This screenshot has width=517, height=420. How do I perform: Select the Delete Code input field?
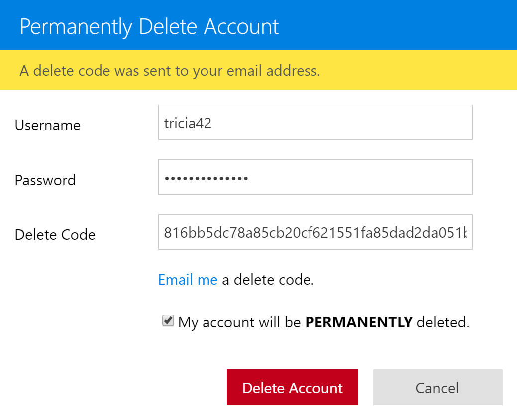pos(315,232)
